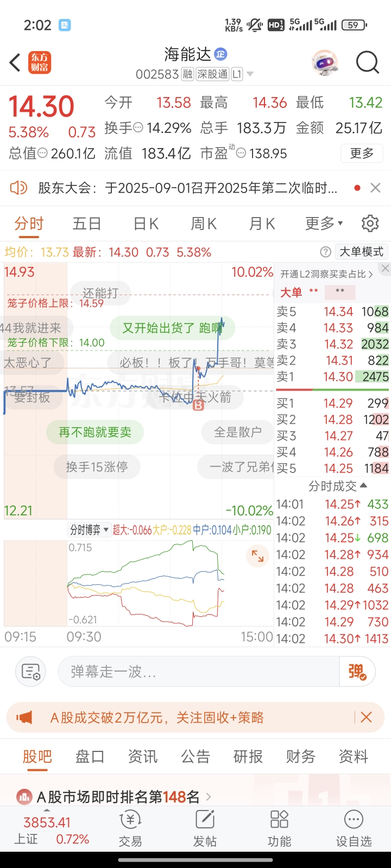Open the A股成交破2万亿元 banner link

click(x=157, y=718)
